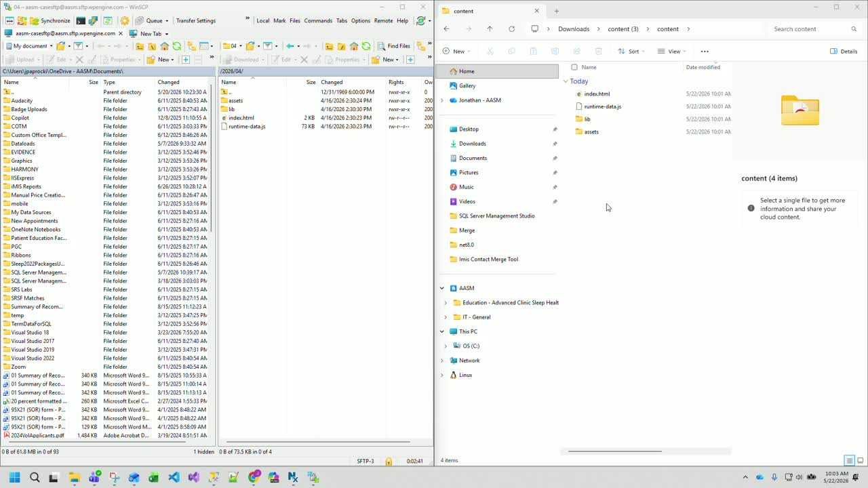
Task: Click local panel home directory icon
Action: [164, 46]
